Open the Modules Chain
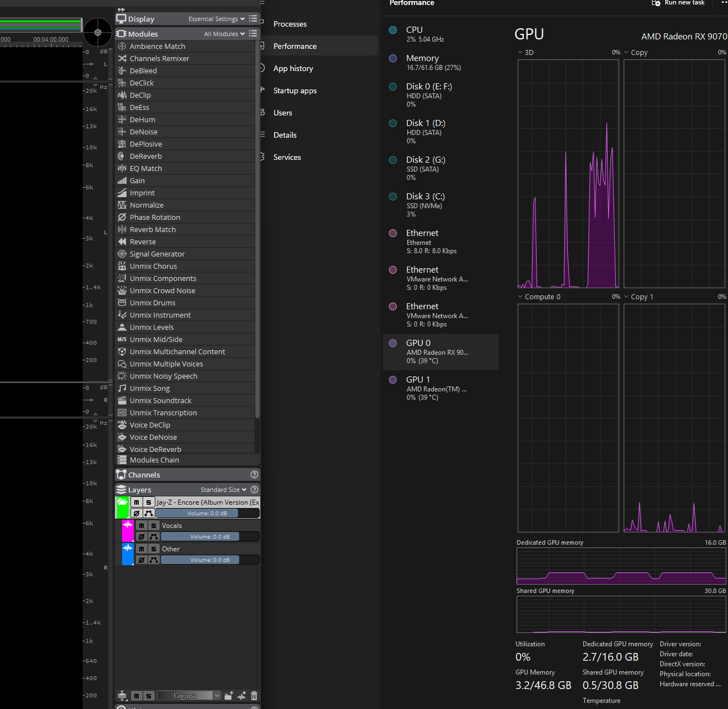The height and width of the screenshot is (709, 728). tap(154, 460)
